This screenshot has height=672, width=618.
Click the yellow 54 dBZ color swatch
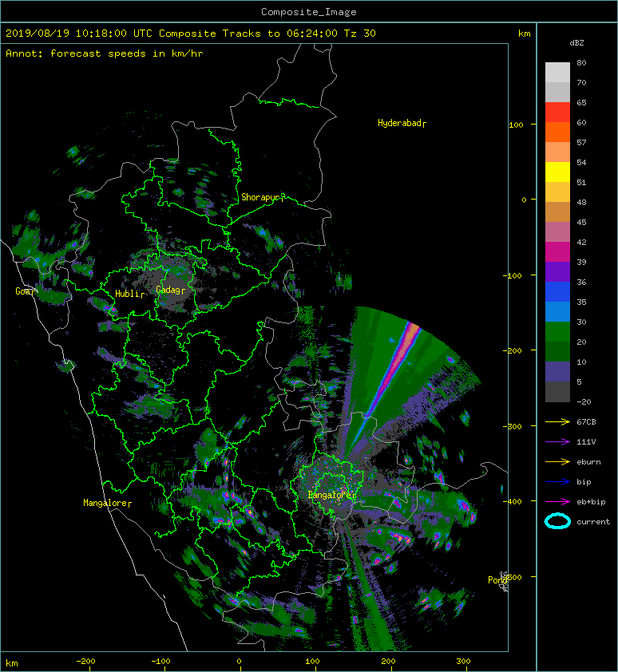pyautogui.click(x=557, y=172)
